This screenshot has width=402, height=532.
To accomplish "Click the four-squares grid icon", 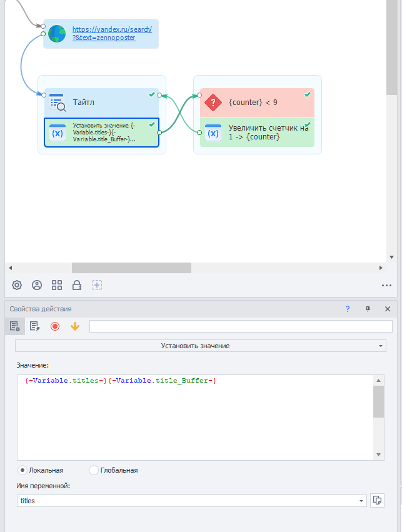I will pos(57,285).
